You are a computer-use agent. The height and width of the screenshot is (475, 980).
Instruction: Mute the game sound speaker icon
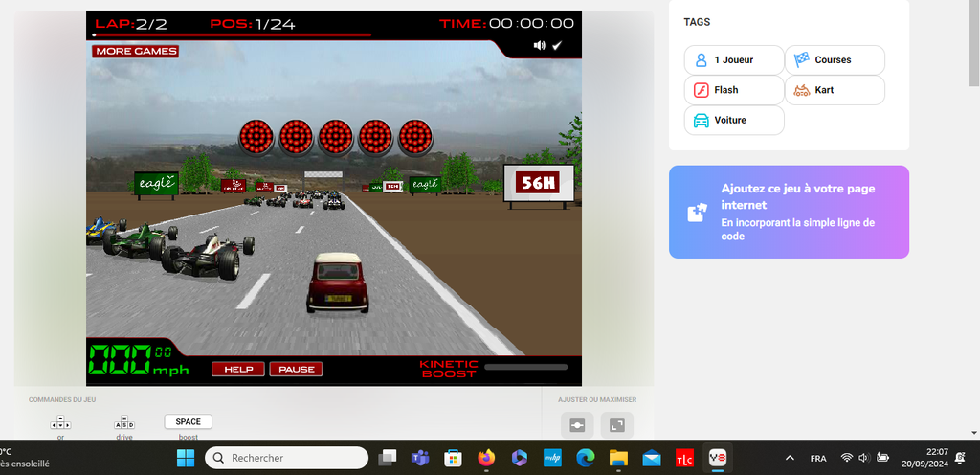click(x=539, y=45)
